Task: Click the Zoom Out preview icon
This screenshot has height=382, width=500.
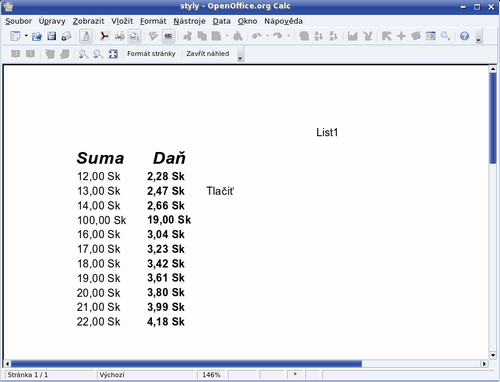Action: pyautogui.click(x=98, y=54)
